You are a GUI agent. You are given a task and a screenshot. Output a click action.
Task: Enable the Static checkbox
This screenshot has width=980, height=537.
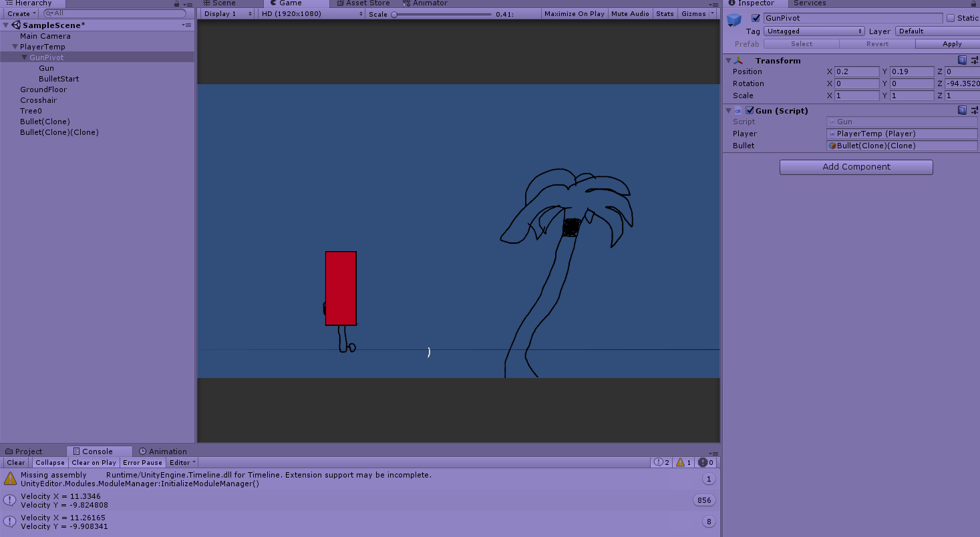click(951, 18)
